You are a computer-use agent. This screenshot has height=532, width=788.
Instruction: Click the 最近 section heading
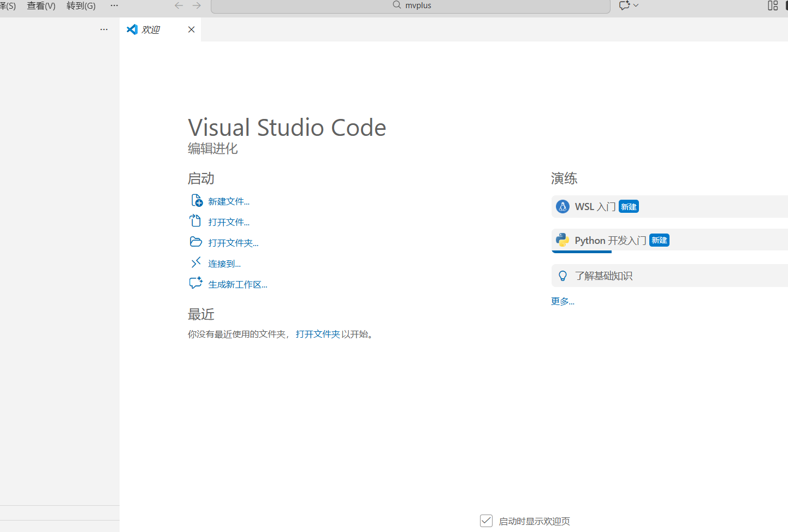(201, 314)
